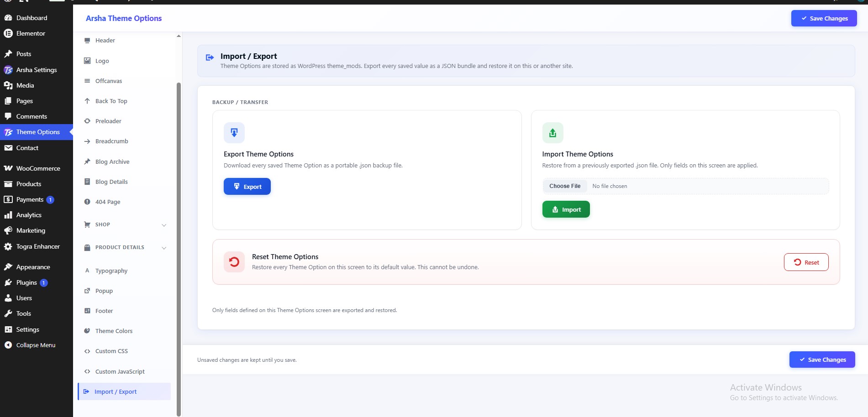Open Payments menu item
This screenshot has width=868, height=417.
click(37, 199)
